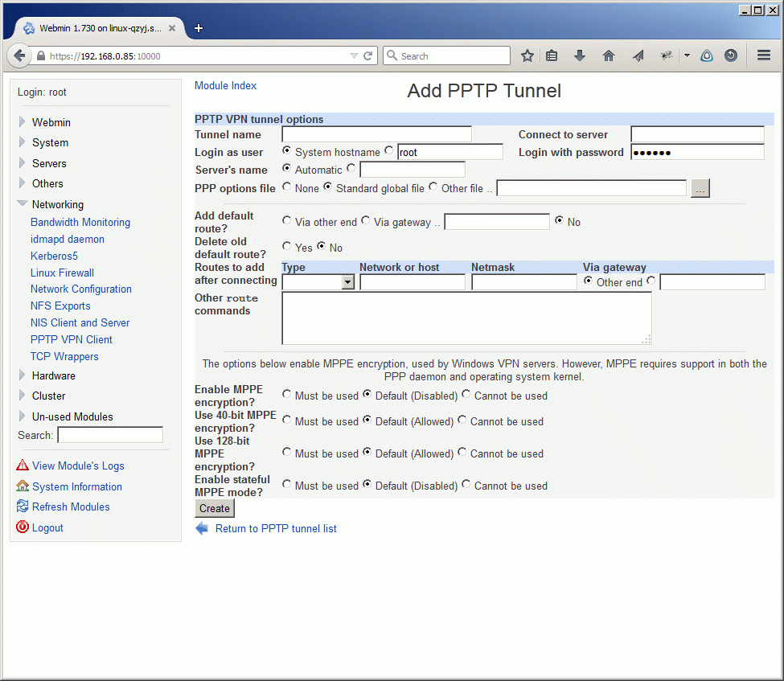Click the water drop extension icon in toolbar

707,55
